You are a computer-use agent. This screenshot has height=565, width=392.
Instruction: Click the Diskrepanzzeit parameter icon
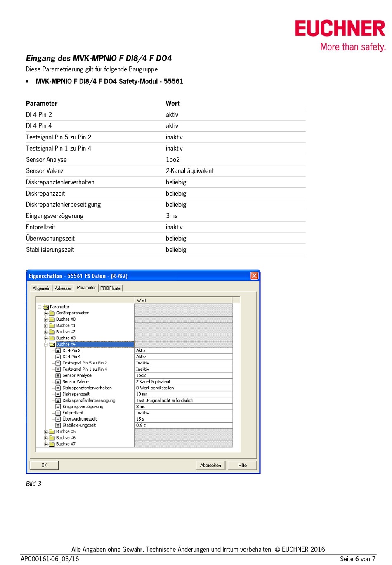point(58,394)
